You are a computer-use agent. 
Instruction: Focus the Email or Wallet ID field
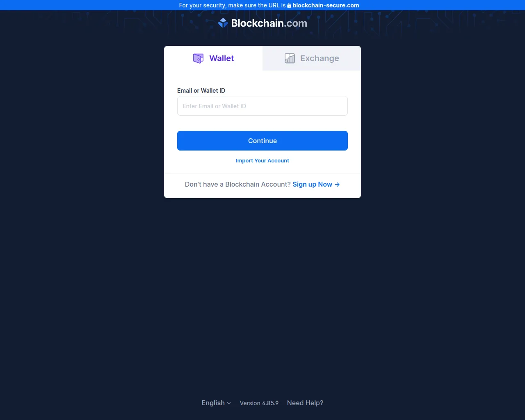pos(262,106)
